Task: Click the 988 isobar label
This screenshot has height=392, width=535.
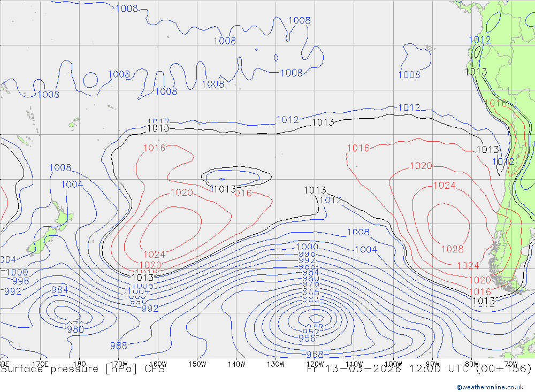Action: click(118, 345)
